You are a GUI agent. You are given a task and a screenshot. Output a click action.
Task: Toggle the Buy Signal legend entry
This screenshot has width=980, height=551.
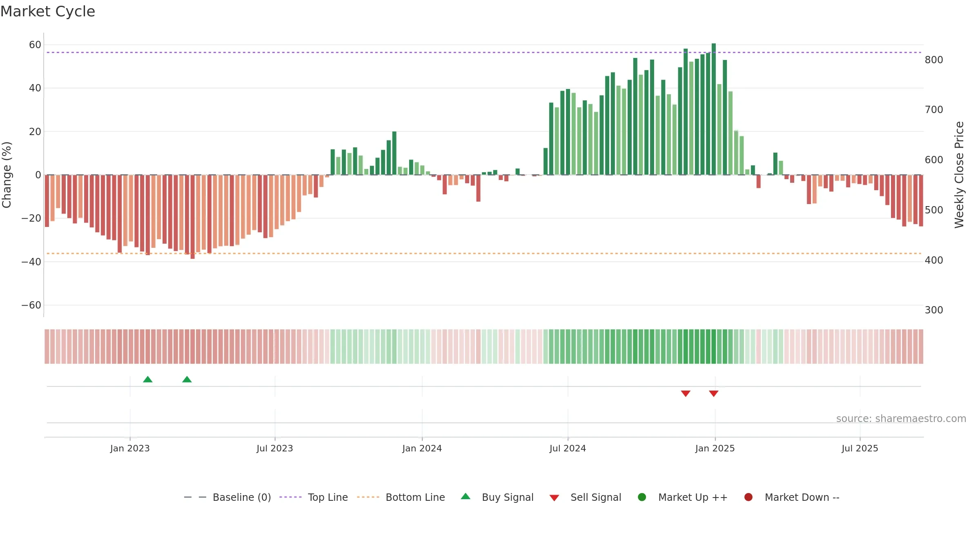pyautogui.click(x=497, y=497)
